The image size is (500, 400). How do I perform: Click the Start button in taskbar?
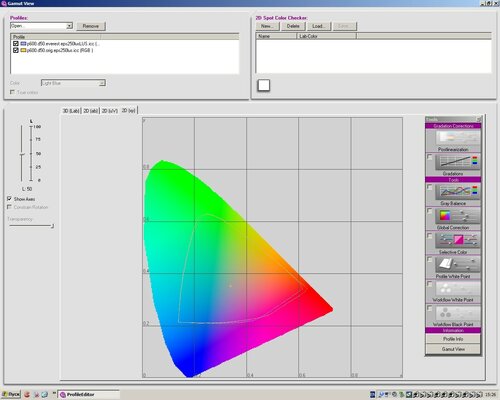11,394
